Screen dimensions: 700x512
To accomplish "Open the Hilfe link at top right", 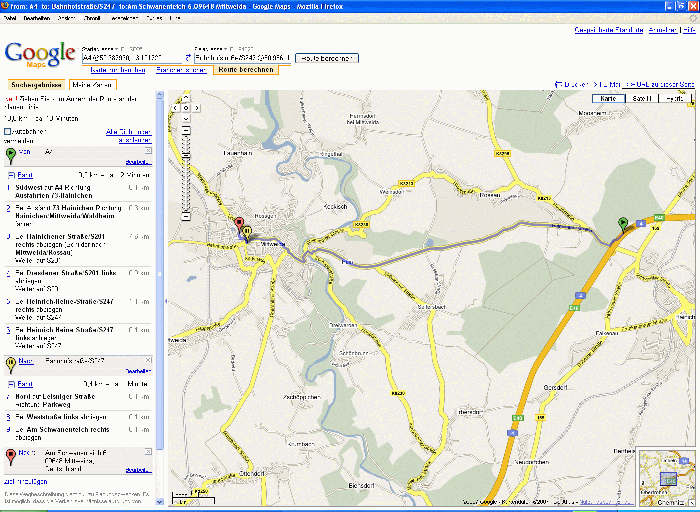I will tap(689, 30).
